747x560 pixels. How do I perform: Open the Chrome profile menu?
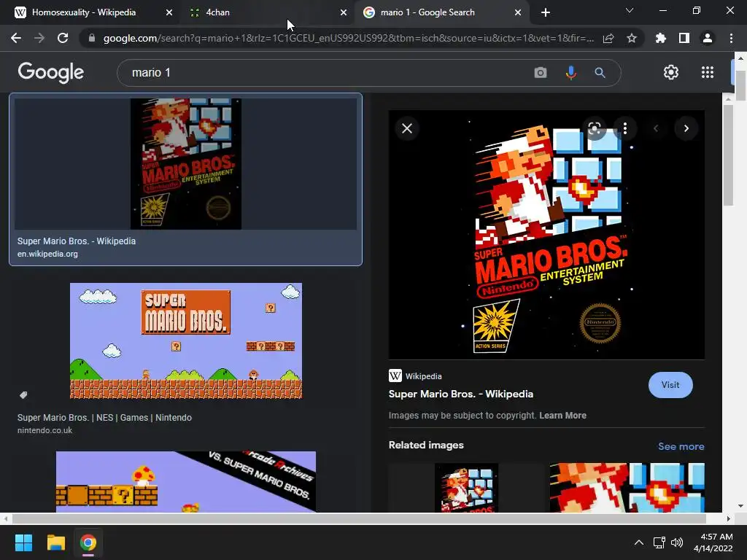point(708,38)
